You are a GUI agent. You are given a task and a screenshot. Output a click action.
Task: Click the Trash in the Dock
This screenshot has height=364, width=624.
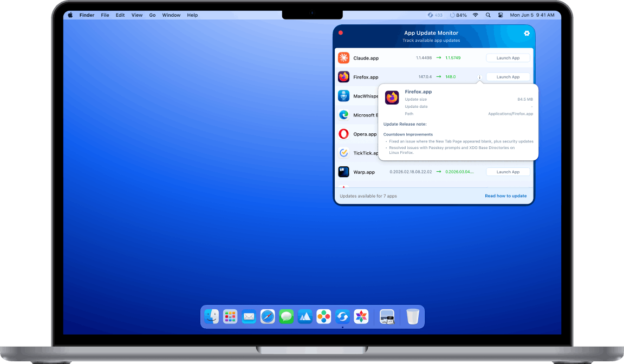click(412, 316)
